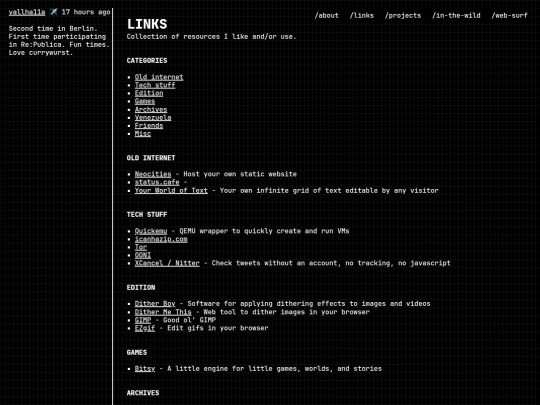Click 'Your own infinite grid of text' description

click(329, 190)
